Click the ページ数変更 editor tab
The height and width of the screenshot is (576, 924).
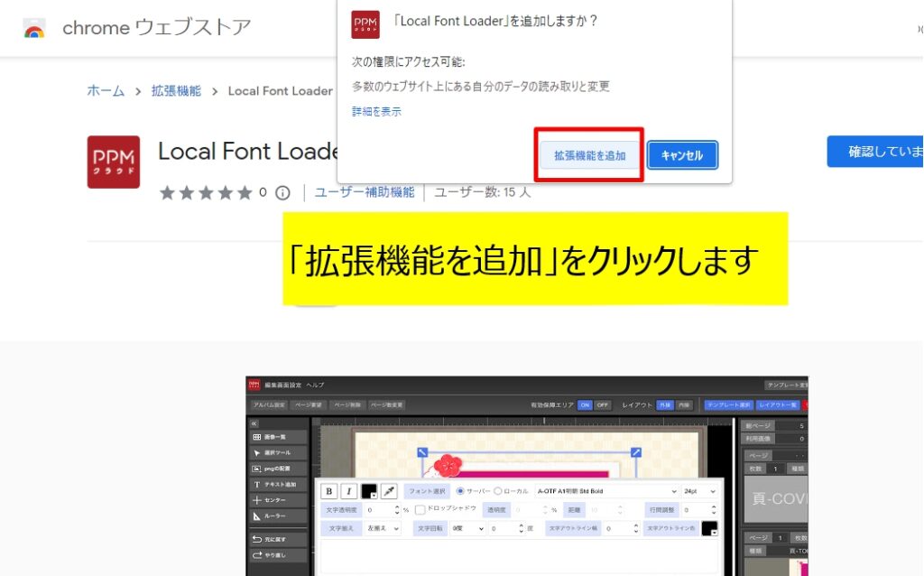pyautogui.click(x=386, y=405)
